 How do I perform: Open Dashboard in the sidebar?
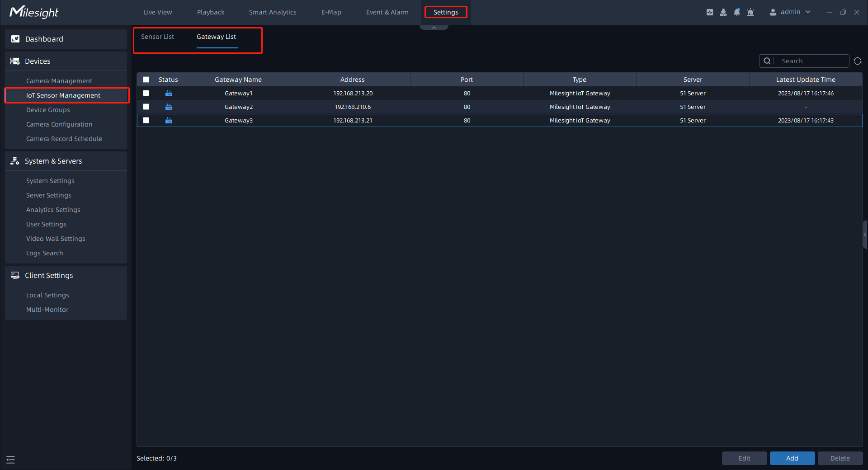click(x=66, y=39)
